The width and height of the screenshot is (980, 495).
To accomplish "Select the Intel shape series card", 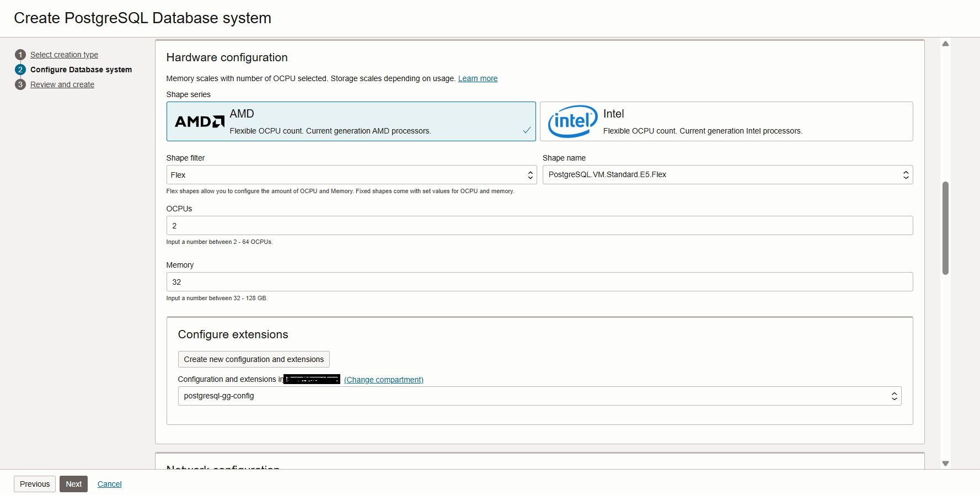I will [x=726, y=121].
